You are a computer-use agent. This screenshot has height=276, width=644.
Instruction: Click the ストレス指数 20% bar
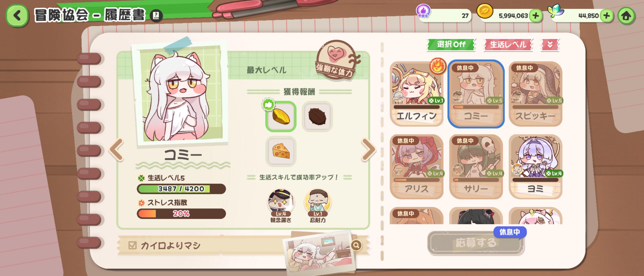pos(181,214)
